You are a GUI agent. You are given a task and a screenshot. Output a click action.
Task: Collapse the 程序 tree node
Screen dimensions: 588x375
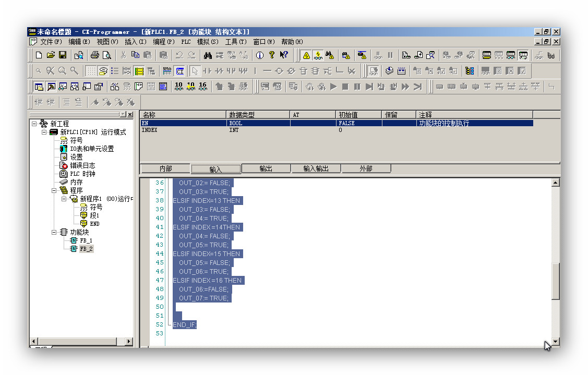tap(54, 190)
